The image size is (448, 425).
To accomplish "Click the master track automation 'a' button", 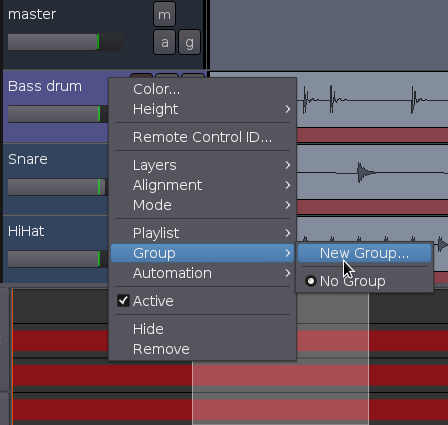I will 164,42.
